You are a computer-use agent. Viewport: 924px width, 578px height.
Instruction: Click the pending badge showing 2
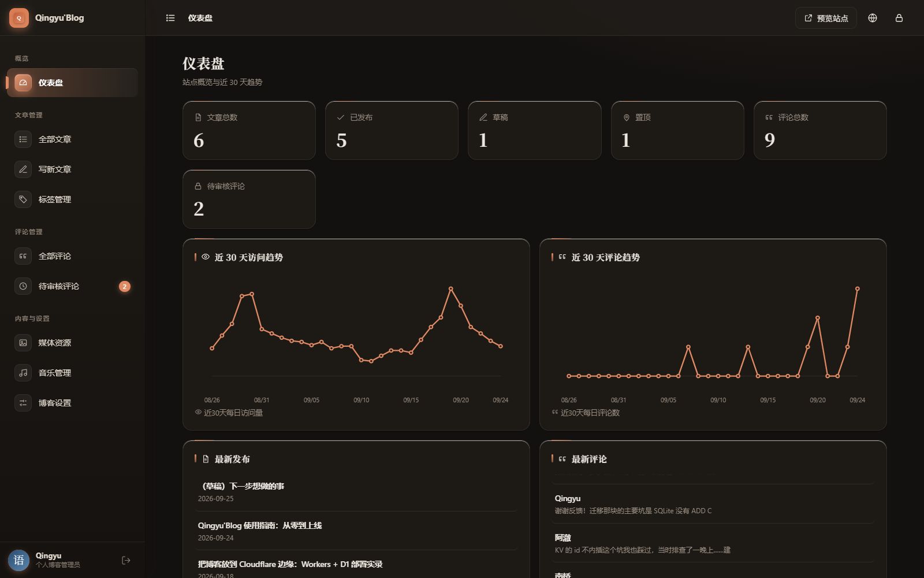click(x=125, y=286)
